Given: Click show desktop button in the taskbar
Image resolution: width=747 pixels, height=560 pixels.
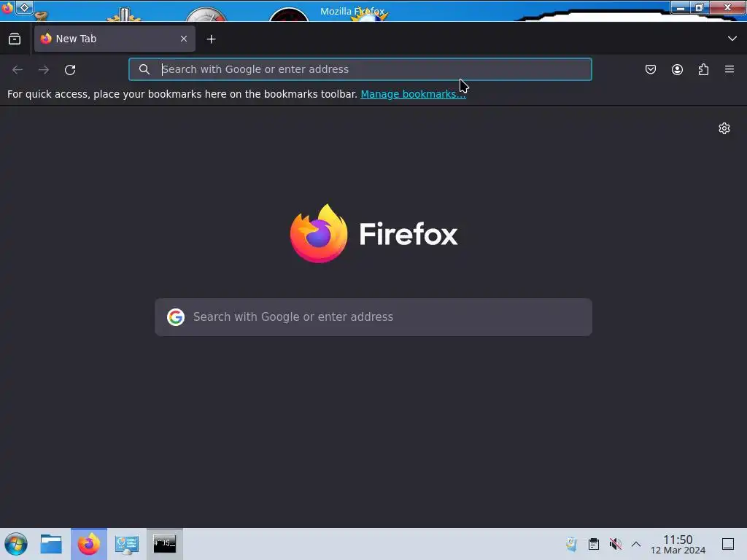Looking at the screenshot, I should coord(728,544).
